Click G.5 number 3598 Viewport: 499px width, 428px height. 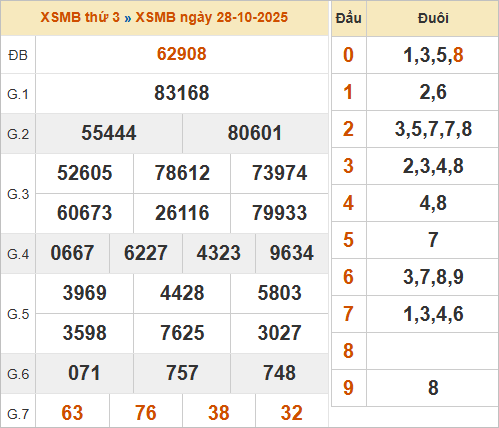[85, 333]
